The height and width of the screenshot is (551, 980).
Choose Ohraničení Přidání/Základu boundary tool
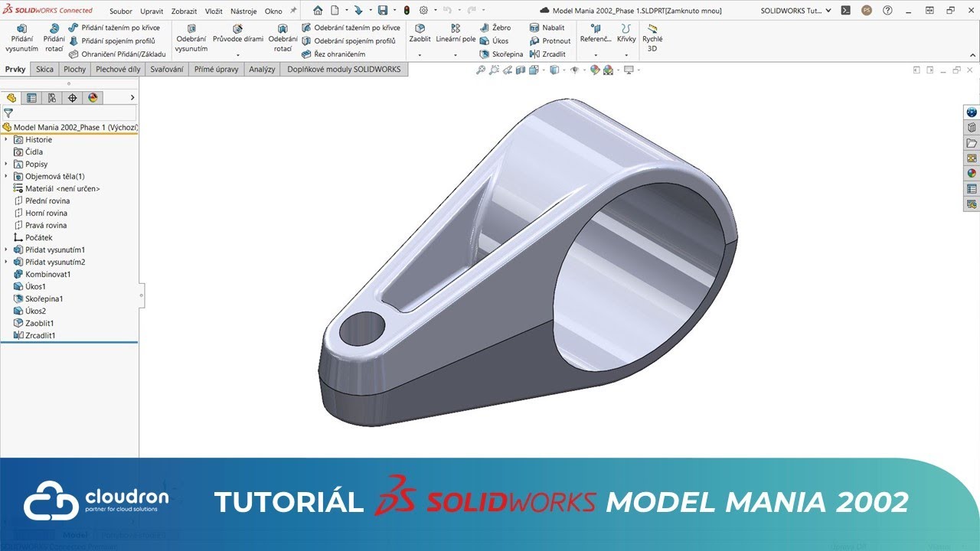(116, 54)
